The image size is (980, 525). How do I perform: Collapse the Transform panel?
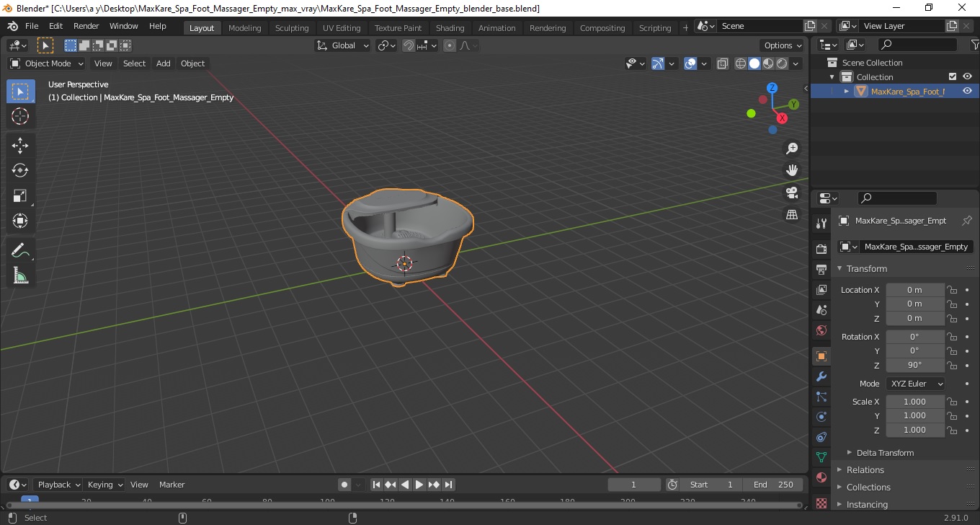[867, 268]
